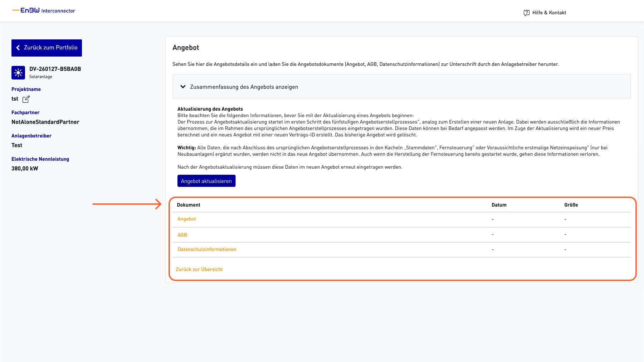Expand the offer summary chevron
The width and height of the screenshot is (644, 362).
pyautogui.click(x=183, y=87)
